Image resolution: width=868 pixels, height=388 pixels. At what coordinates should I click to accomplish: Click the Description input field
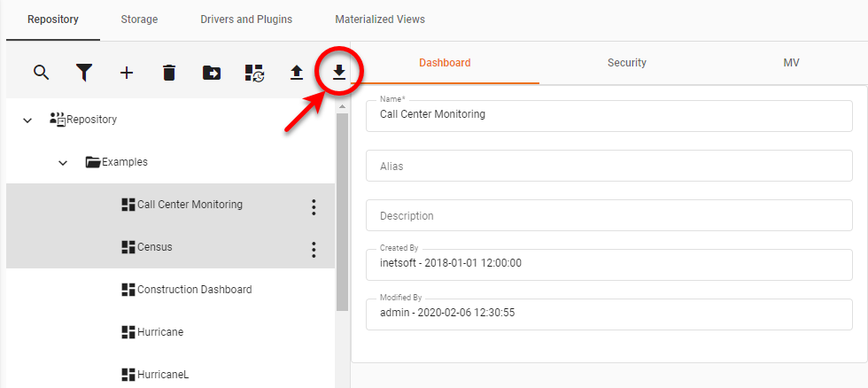tap(609, 215)
